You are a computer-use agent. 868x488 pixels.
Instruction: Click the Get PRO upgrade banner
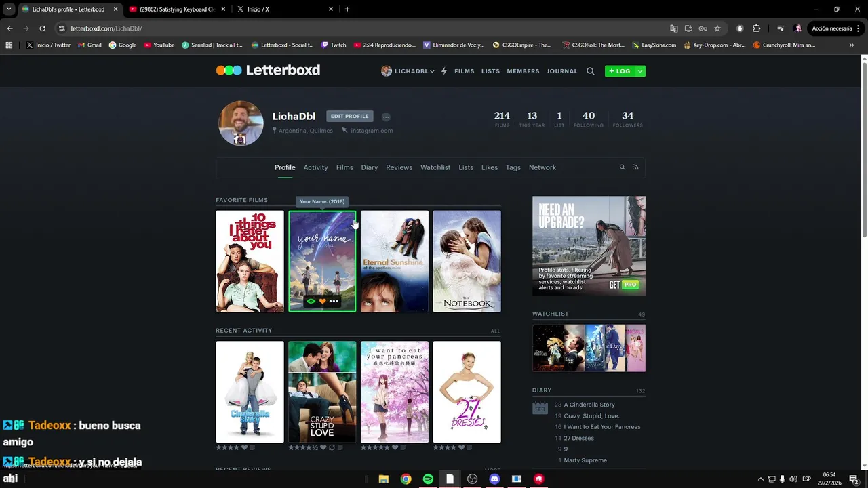[589, 245]
